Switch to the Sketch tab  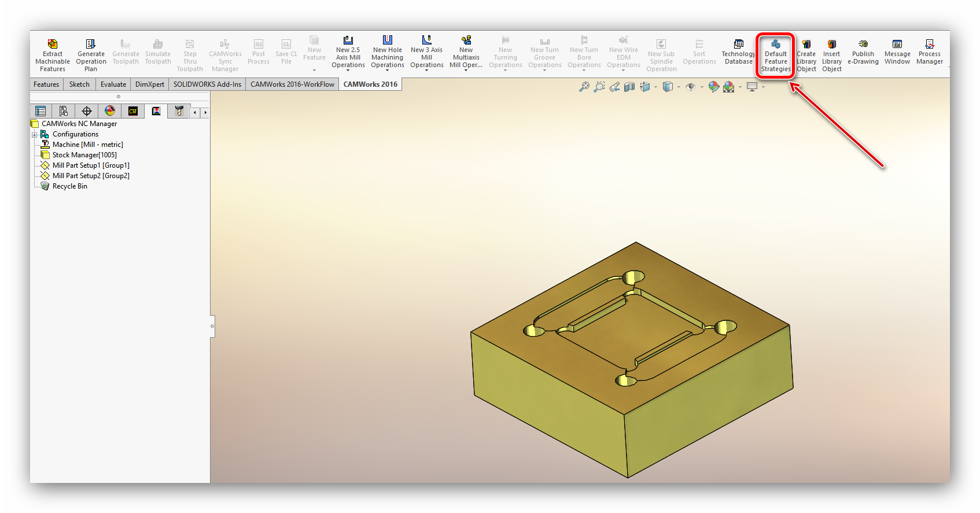(79, 84)
